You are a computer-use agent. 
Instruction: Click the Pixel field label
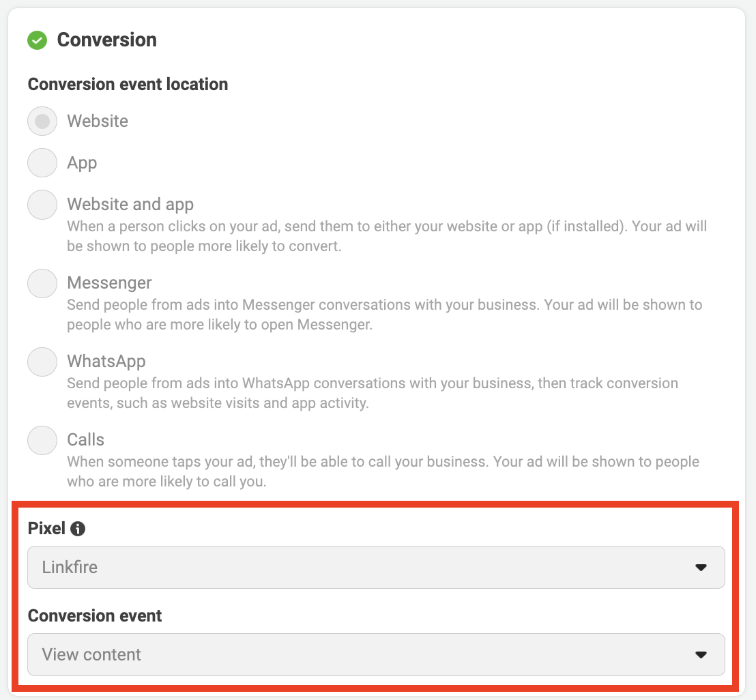(47, 528)
